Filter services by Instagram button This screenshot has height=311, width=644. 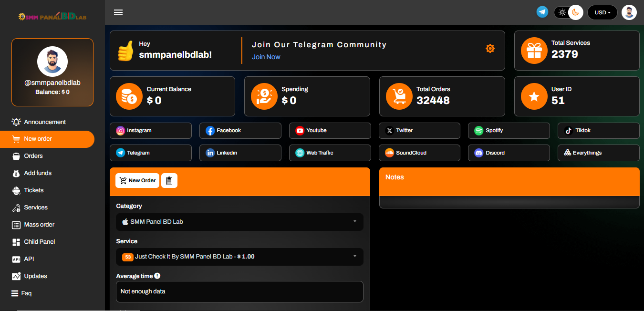point(151,131)
